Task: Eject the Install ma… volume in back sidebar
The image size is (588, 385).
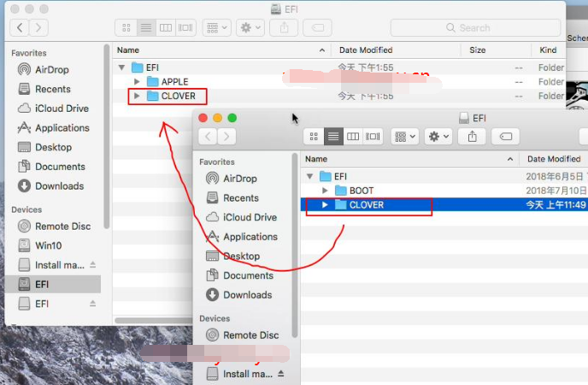Action: tap(93, 265)
